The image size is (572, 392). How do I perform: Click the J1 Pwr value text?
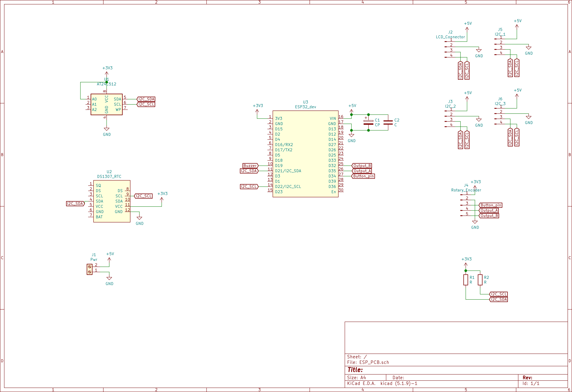(94, 260)
